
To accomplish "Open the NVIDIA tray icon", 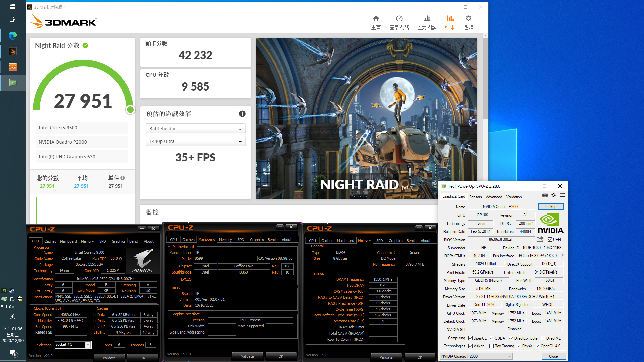I will pyautogui.click(x=4, y=291).
